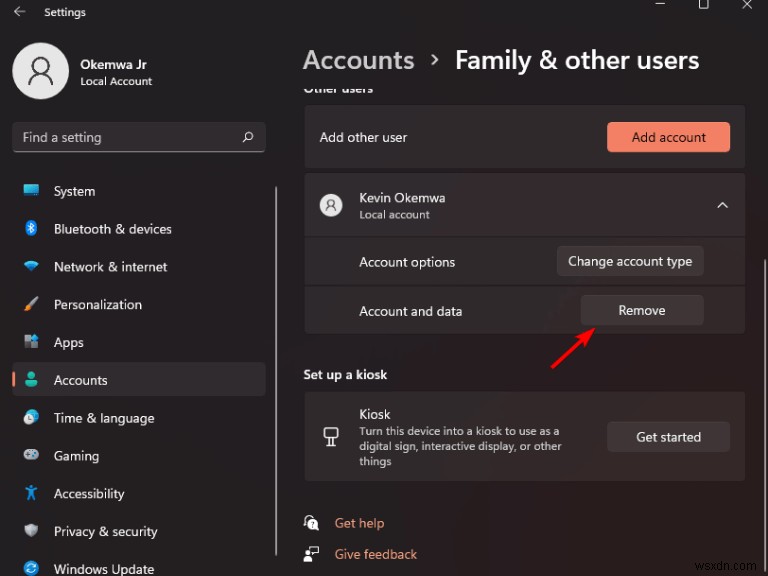Click the Account options label

pos(407,262)
